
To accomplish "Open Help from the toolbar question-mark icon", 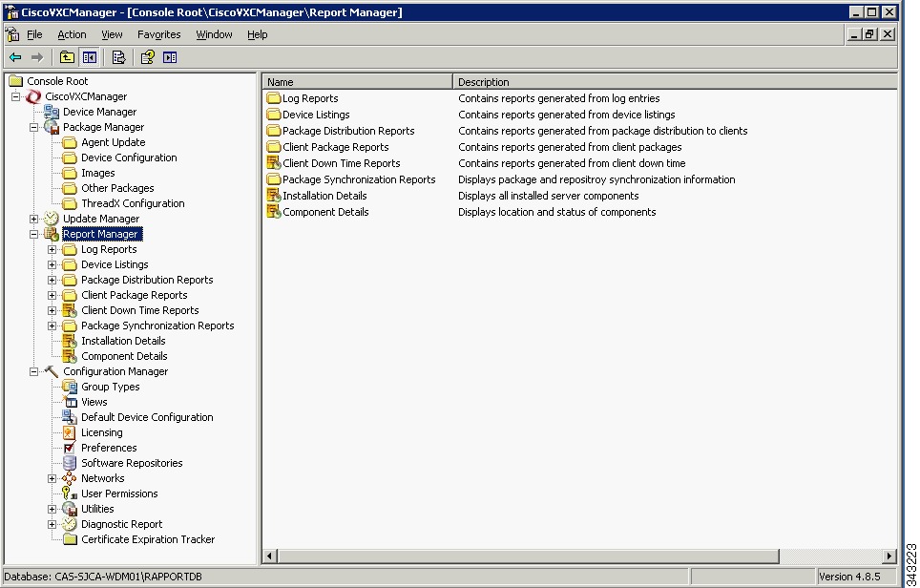I will point(147,57).
